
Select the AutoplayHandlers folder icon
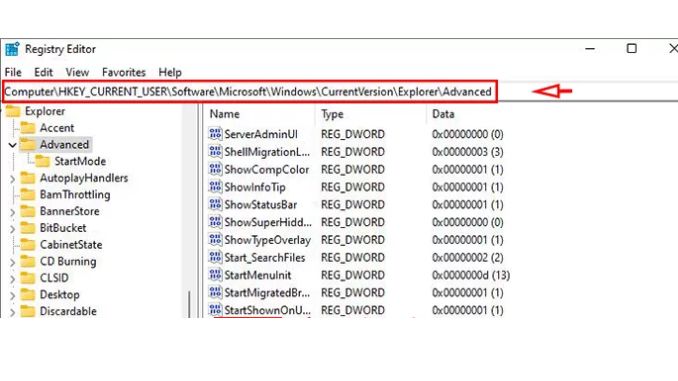(28, 178)
